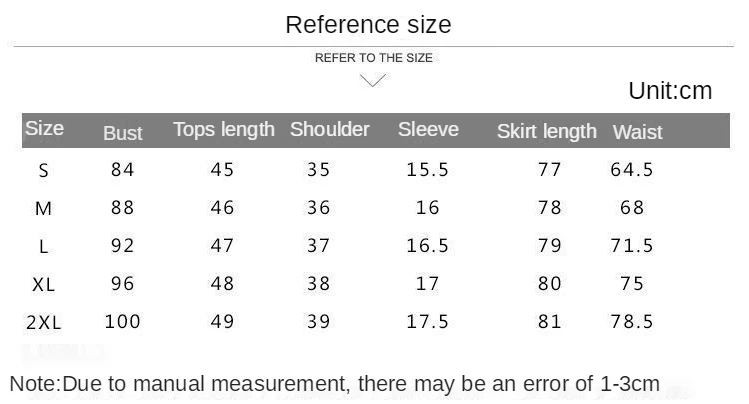Click the 2XL waist value 78.5
Screen dimensions: 749x404
pyautogui.click(x=631, y=322)
